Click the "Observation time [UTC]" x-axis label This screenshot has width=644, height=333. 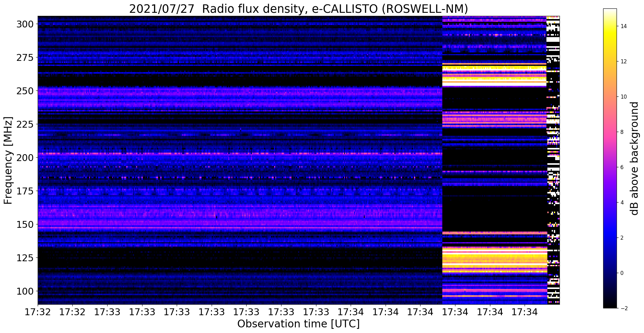point(299,324)
